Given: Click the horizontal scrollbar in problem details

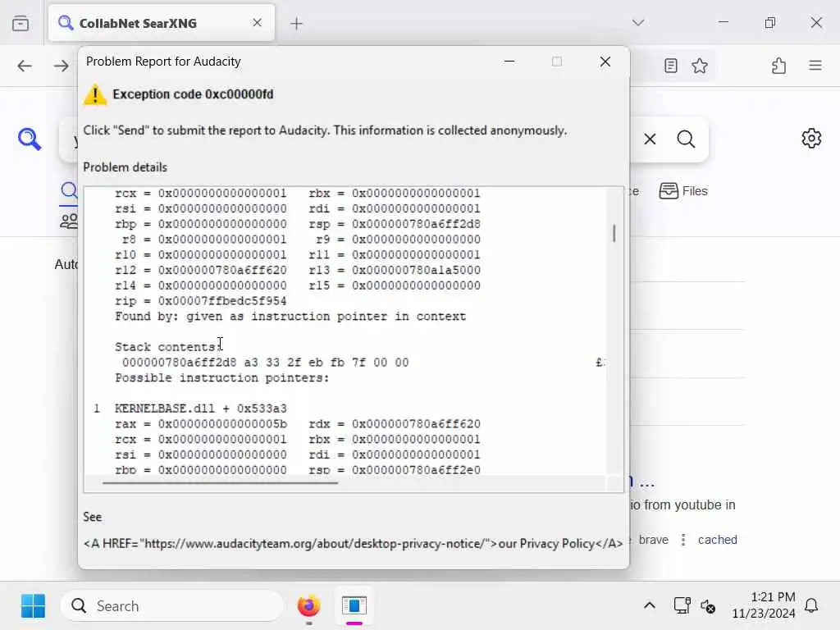Looking at the screenshot, I should pyautogui.click(x=220, y=482).
